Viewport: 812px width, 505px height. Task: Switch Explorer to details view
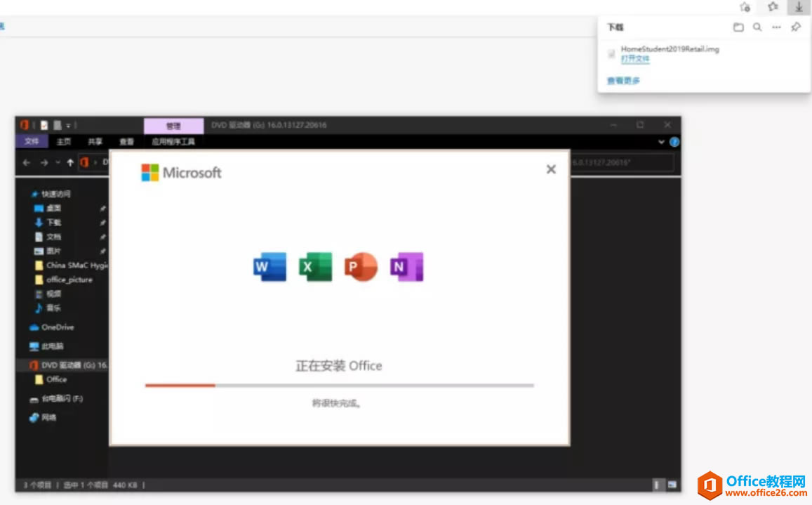[x=657, y=485]
